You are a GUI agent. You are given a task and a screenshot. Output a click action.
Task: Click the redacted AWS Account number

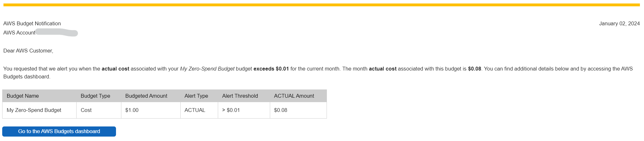(x=57, y=33)
